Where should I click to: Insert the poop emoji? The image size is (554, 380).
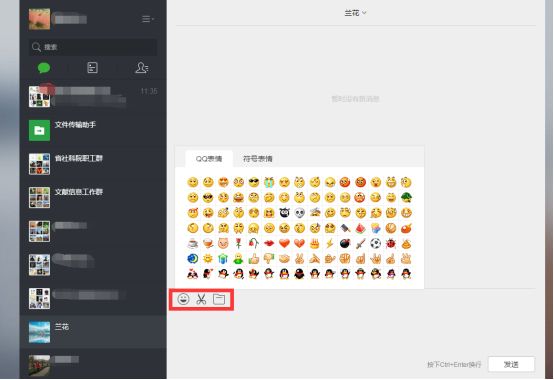[406, 243]
